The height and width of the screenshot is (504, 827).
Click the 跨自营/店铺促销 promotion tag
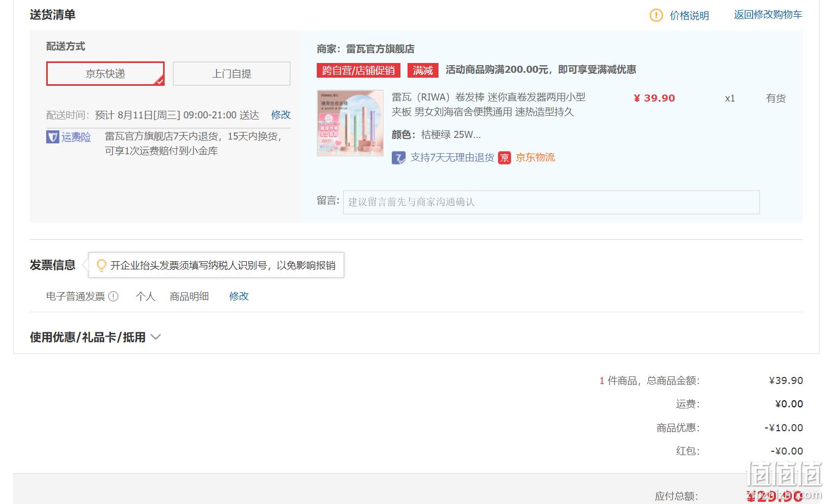359,70
